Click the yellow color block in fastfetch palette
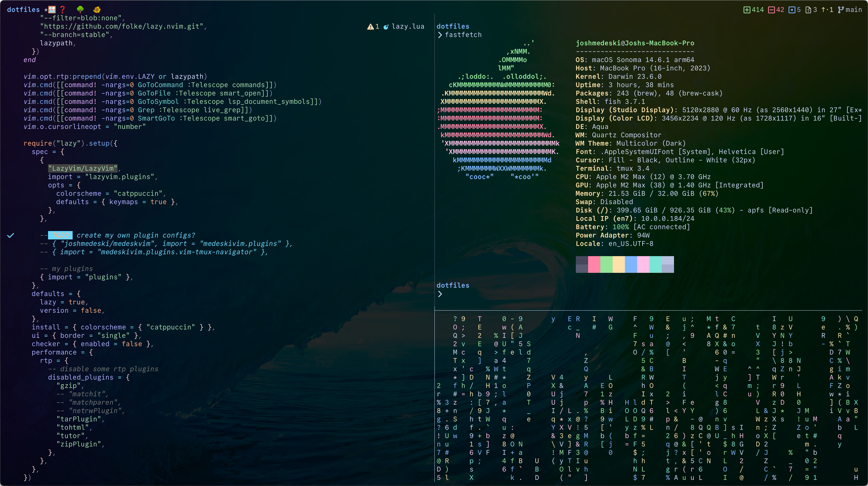The image size is (868, 486). [619, 264]
